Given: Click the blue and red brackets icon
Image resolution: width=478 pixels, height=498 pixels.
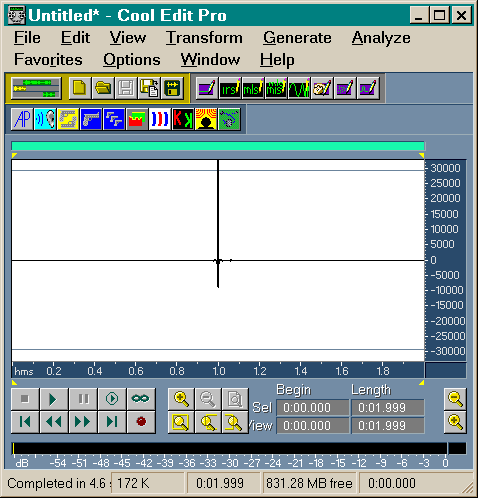Looking at the screenshot, I should coord(160,119).
